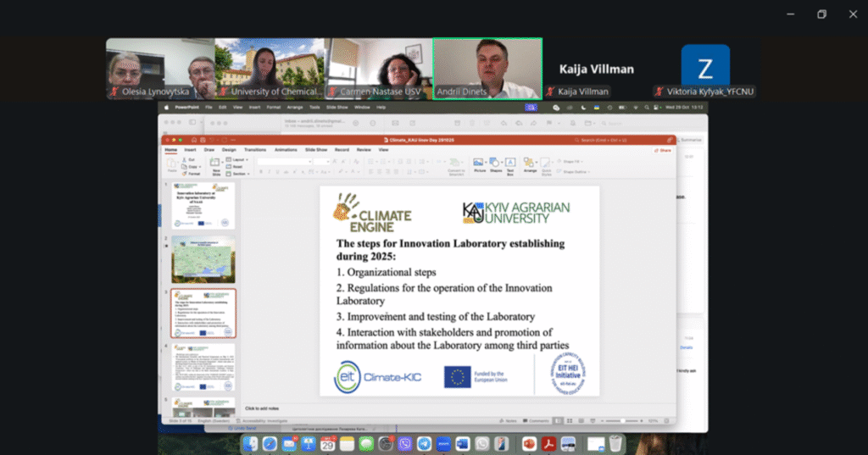The image size is (868, 455).
Task: Click the Share button
Action: pos(663,150)
